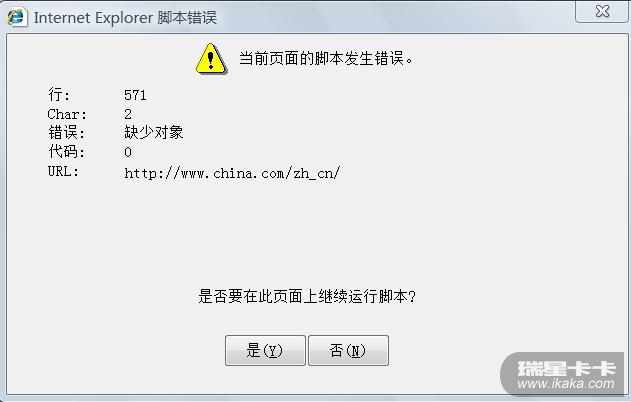Select the Char value 2
631x402 pixels.
tap(128, 114)
